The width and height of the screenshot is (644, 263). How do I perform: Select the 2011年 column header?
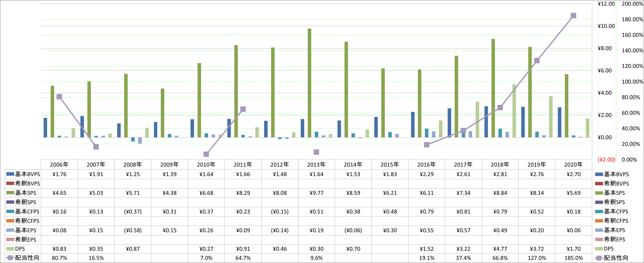pyautogui.click(x=243, y=165)
